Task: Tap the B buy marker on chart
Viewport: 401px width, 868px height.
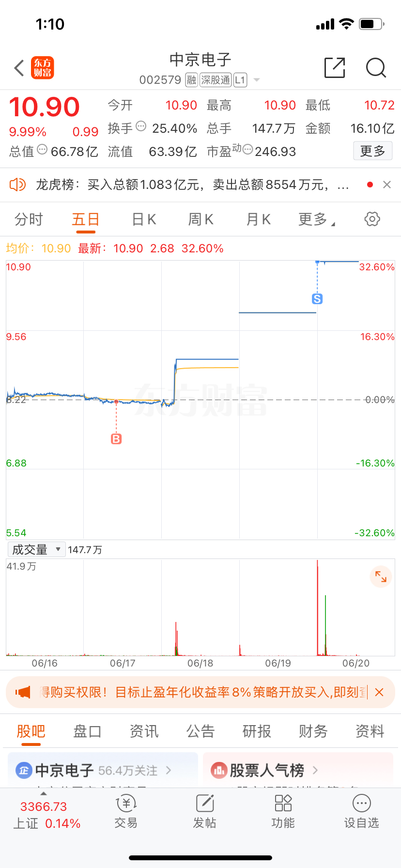Action: tap(116, 439)
